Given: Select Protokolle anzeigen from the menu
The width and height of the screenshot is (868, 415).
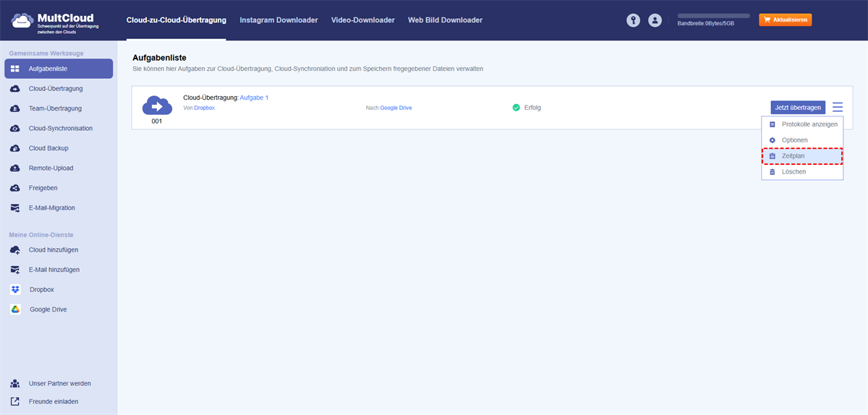Looking at the screenshot, I should pyautogui.click(x=802, y=124).
